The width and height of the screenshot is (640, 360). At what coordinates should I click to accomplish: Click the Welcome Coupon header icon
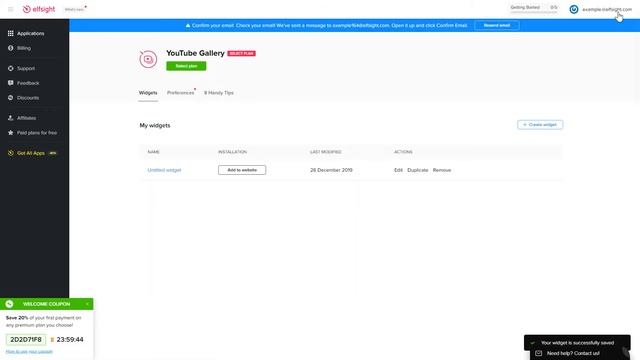click(x=9, y=304)
